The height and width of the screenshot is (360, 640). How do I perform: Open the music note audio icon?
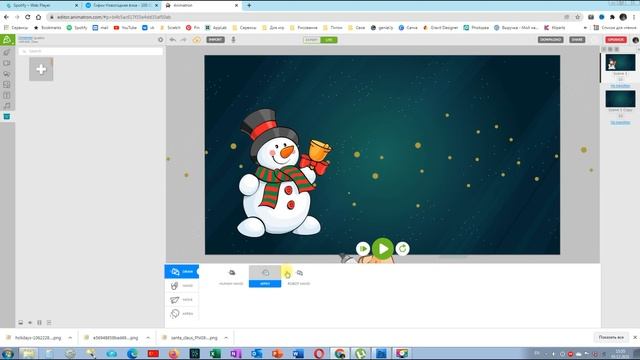7,106
